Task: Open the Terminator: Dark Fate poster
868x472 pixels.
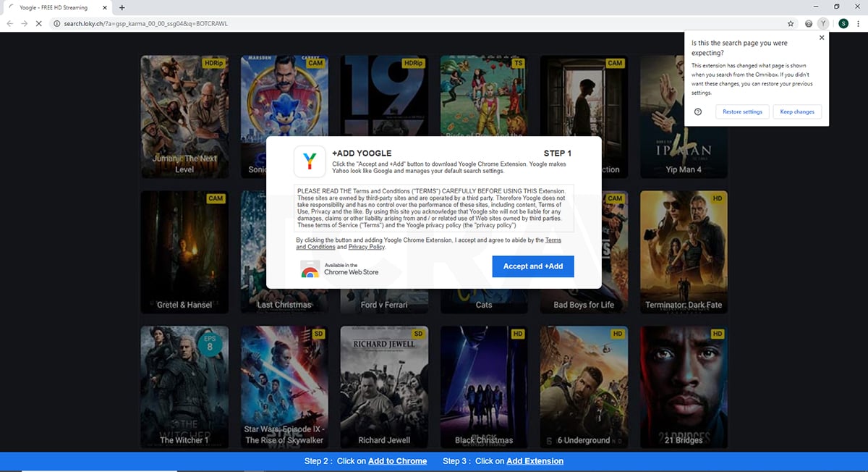Action: pyautogui.click(x=684, y=252)
